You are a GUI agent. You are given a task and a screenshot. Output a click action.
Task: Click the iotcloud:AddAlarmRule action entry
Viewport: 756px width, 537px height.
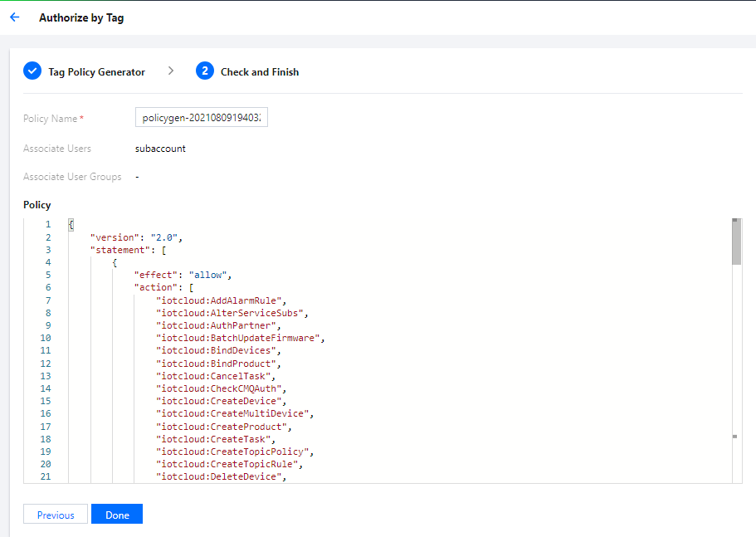(x=220, y=300)
